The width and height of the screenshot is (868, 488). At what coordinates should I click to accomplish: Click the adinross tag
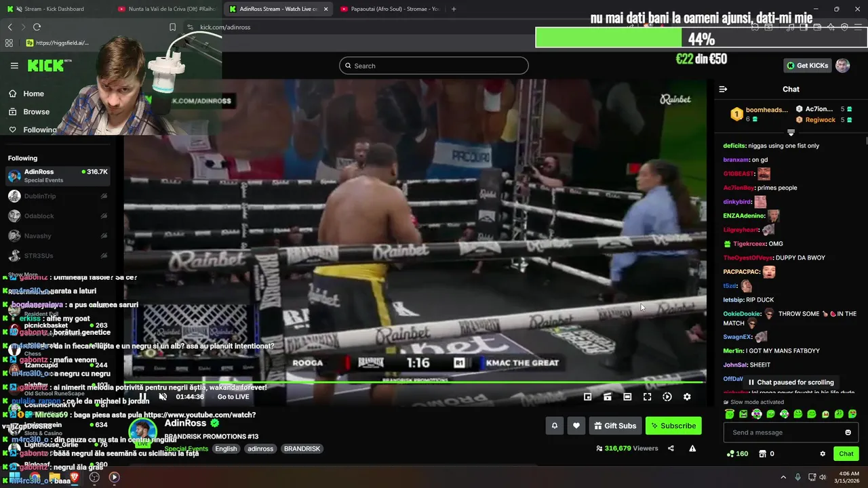pos(260,449)
